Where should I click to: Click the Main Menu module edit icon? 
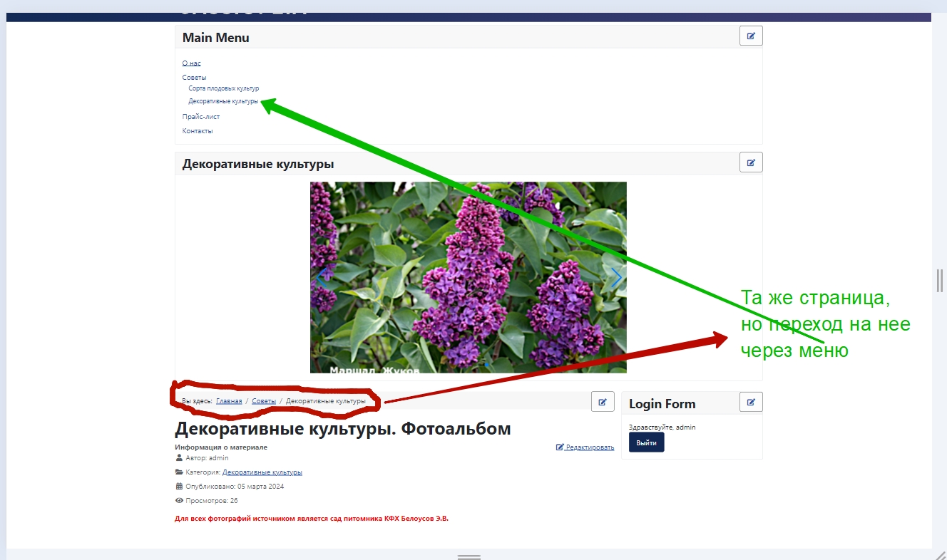[751, 36]
